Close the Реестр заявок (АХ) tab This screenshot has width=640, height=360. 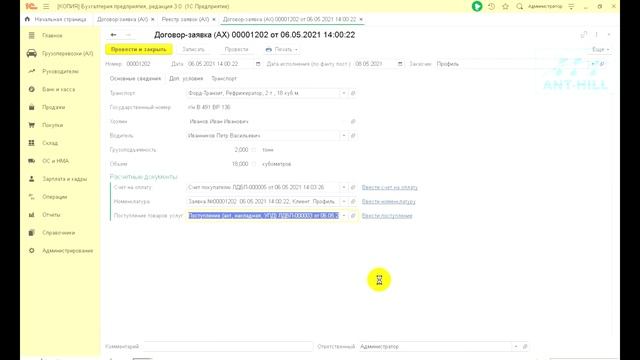[214, 19]
